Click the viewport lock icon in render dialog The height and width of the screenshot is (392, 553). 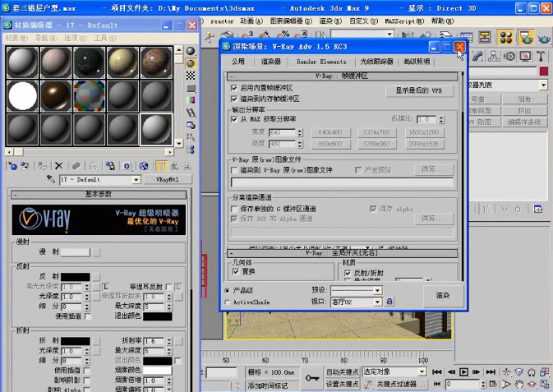click(389, 302)
